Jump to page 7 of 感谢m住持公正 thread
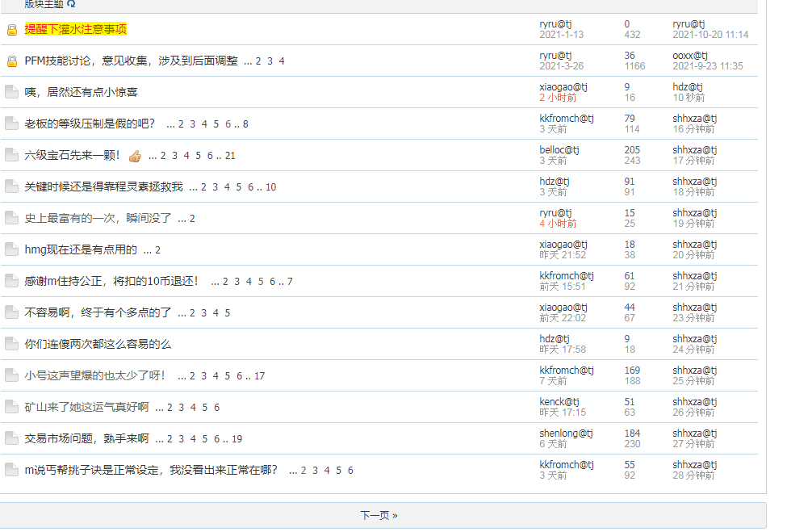 290,282
